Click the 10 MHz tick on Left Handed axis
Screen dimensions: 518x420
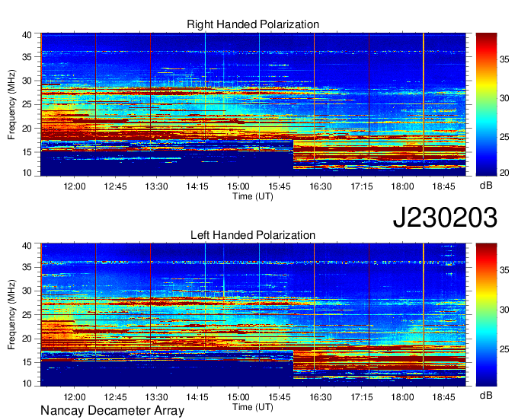pos(27,383)
